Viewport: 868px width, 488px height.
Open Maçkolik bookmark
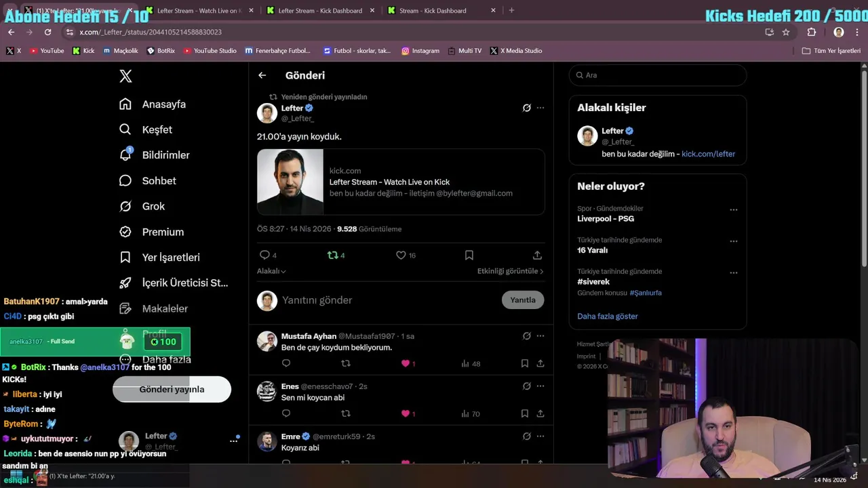[x=121, y=51]
